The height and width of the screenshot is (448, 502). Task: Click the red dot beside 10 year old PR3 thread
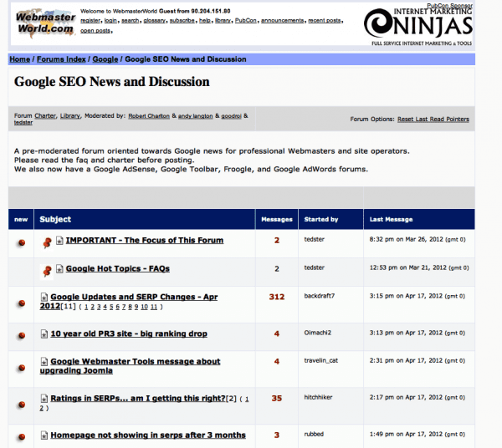click(22, 335)
